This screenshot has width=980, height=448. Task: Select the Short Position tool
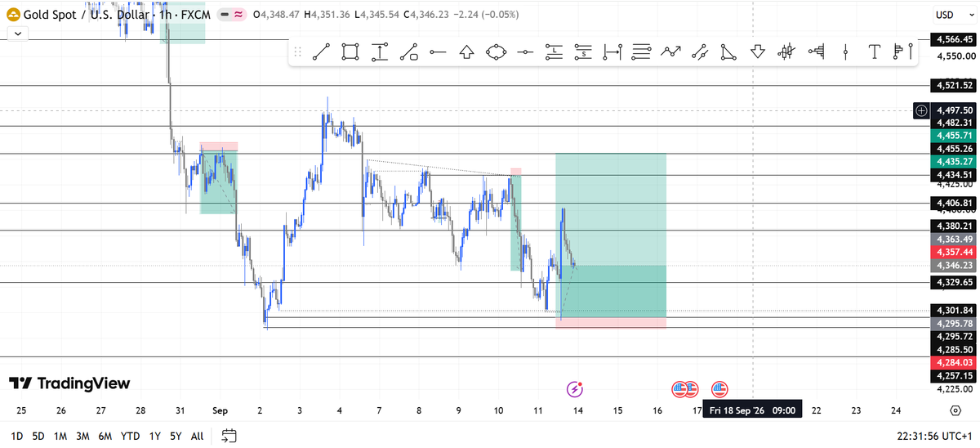coord(583,52)
